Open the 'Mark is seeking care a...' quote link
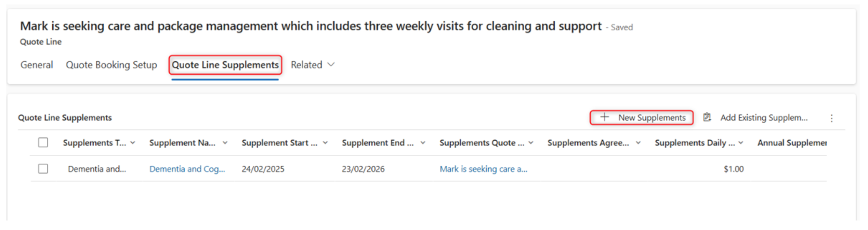The height and width of the screenshot is (230, 868). click(483, 169)
